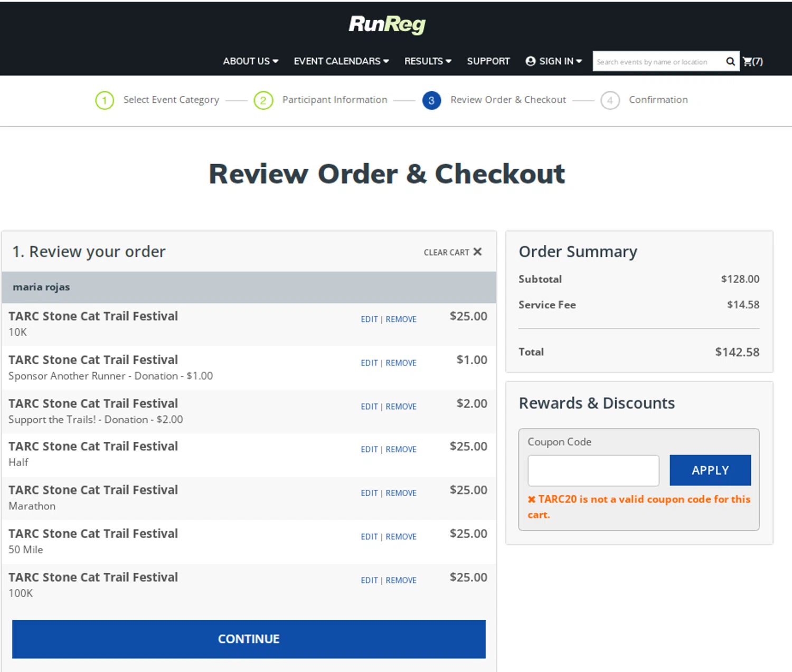Viewport: 792px width, 672px height.
Task: Remove the Support the Trails donation
Action: [401, 406]
